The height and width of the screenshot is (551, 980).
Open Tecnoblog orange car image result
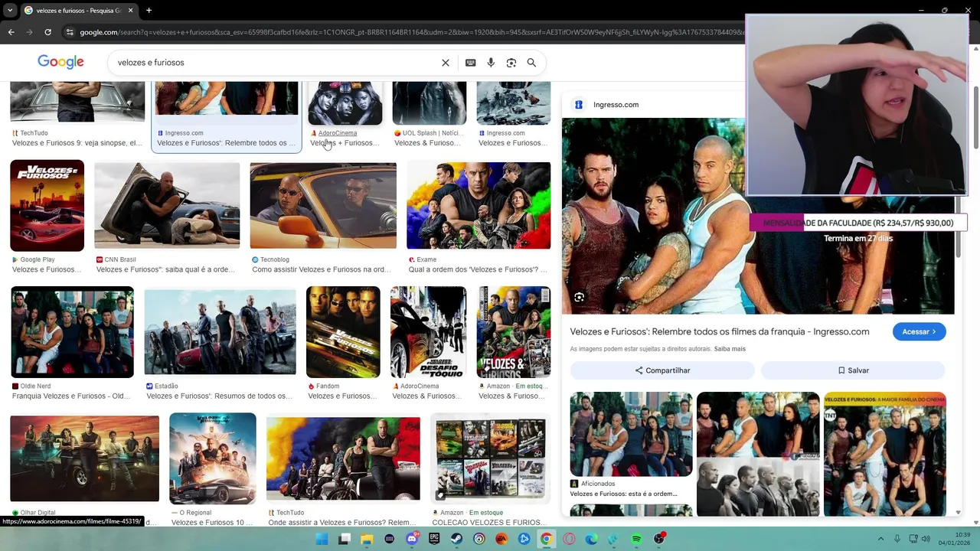tap(323, 205)
